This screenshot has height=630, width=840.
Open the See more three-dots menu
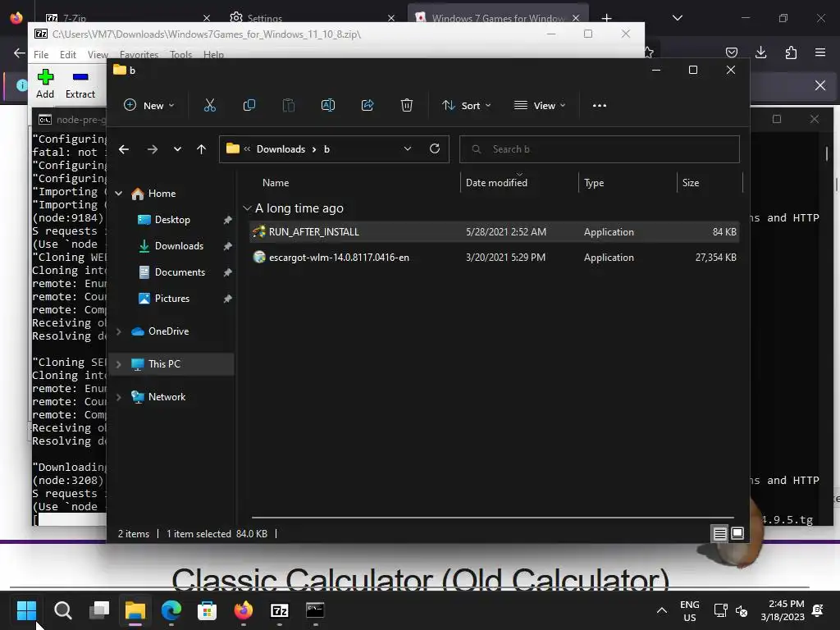tap(600, 106)
